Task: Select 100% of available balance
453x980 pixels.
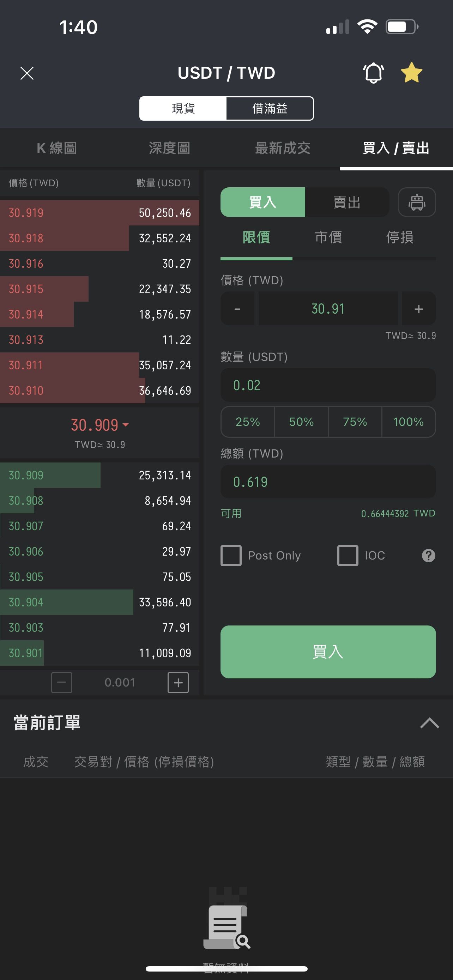Action: (408, 422)
